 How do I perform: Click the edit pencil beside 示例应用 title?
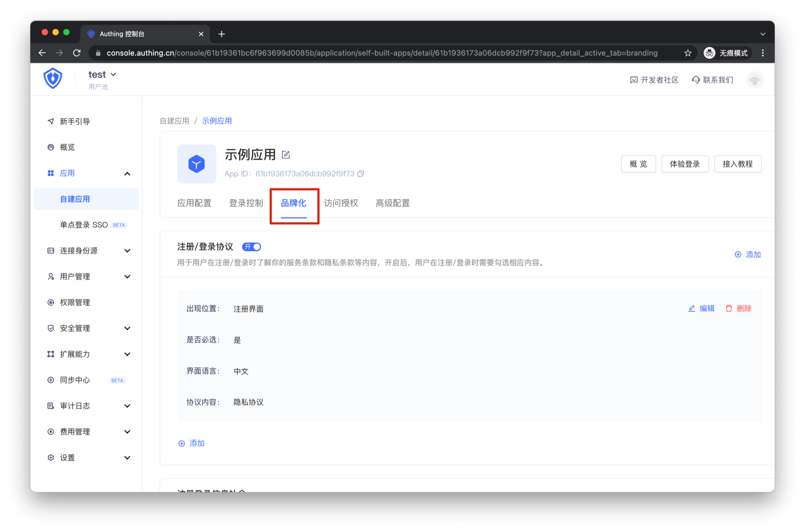[x=286, y=155]
